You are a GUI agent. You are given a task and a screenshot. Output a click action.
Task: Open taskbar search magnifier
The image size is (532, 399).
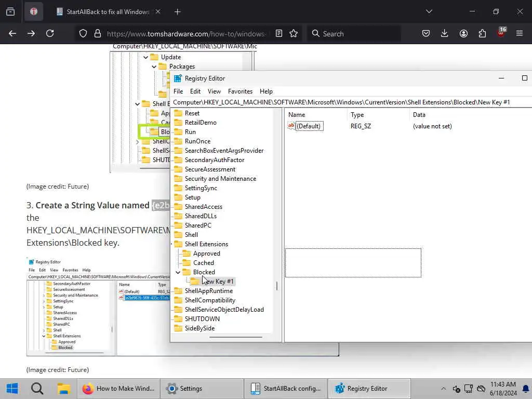click(37, 389)
